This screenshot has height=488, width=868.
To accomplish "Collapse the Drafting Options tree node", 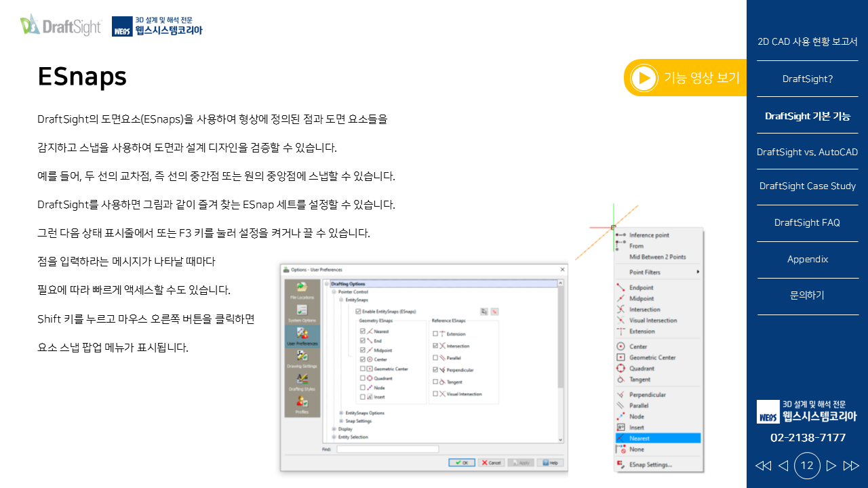I will point(327,284).
